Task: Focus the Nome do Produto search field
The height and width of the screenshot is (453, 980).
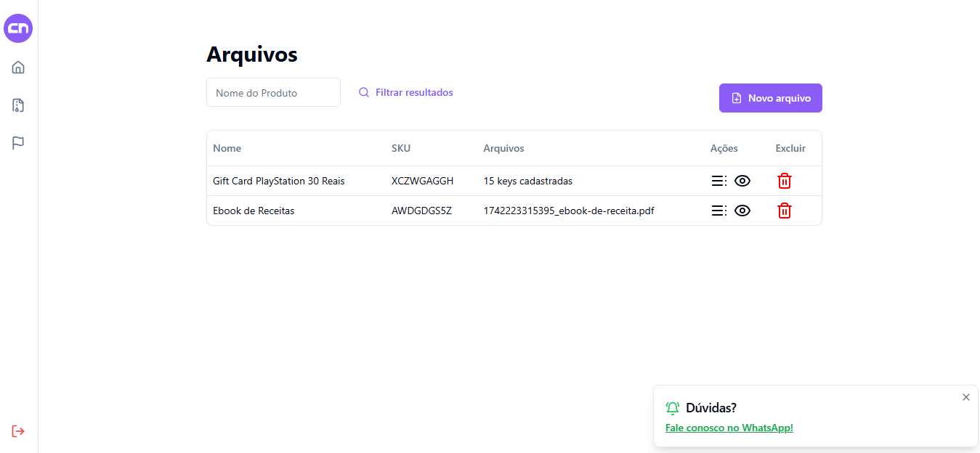Action: [273, 92]
